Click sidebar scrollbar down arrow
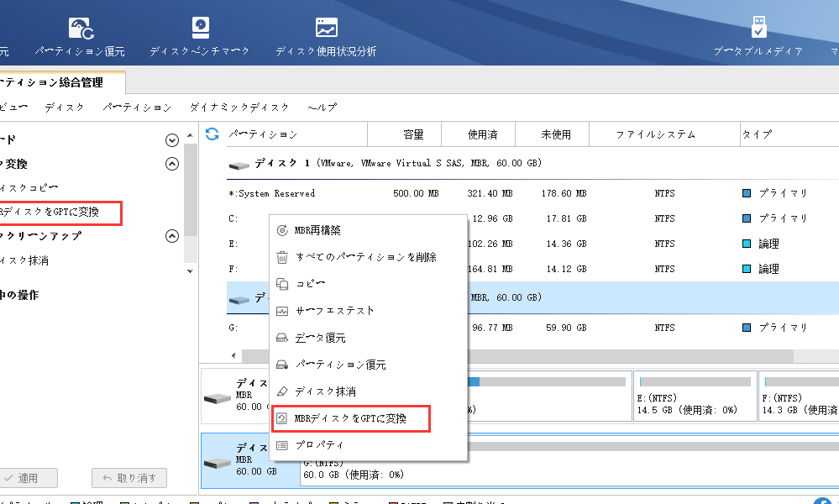 [190, 271]
